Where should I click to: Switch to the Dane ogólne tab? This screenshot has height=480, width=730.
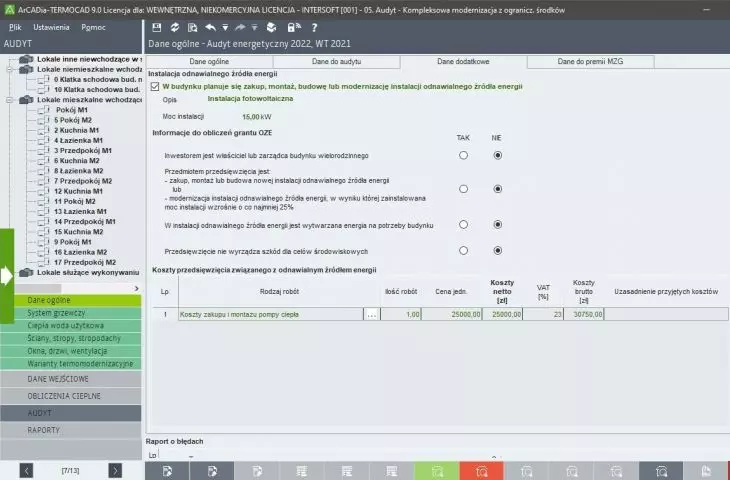(x=209, y=61)
